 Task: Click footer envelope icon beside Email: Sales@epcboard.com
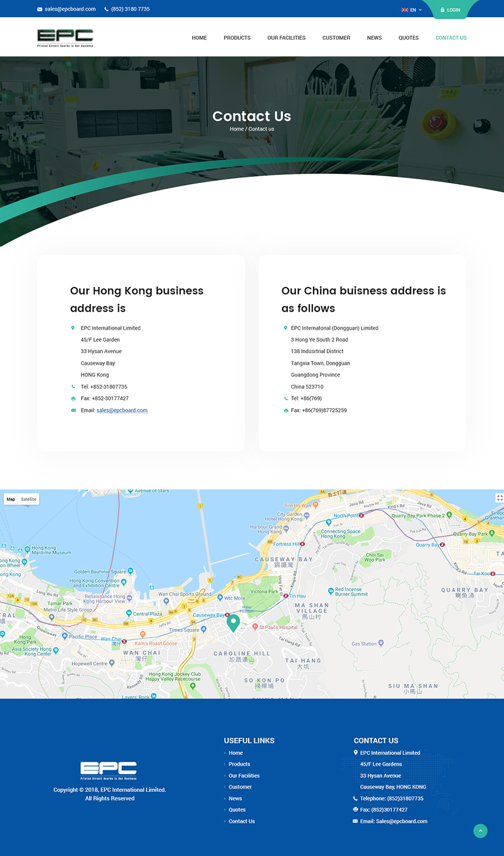coord(356,821)
